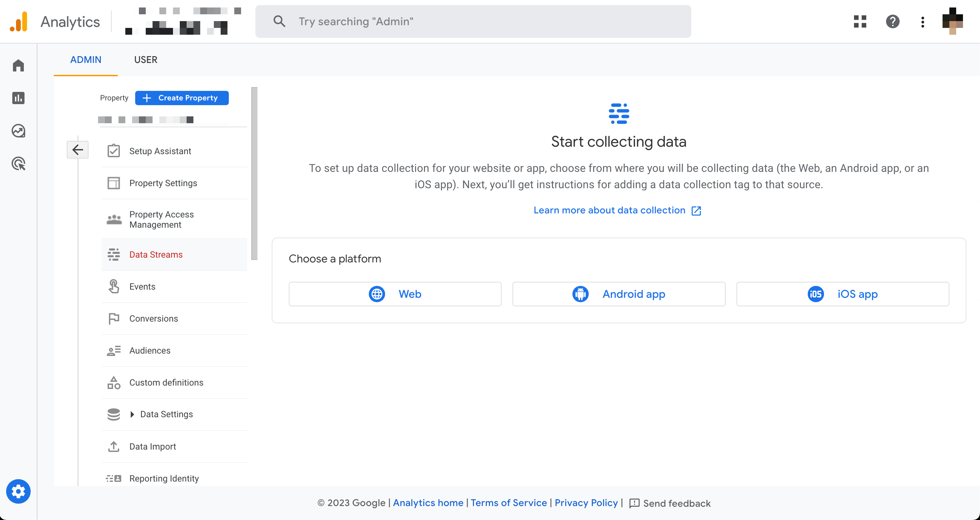Click the Custom Definitions icon
This screenshot has width=980, height=520.
point(113,382)
